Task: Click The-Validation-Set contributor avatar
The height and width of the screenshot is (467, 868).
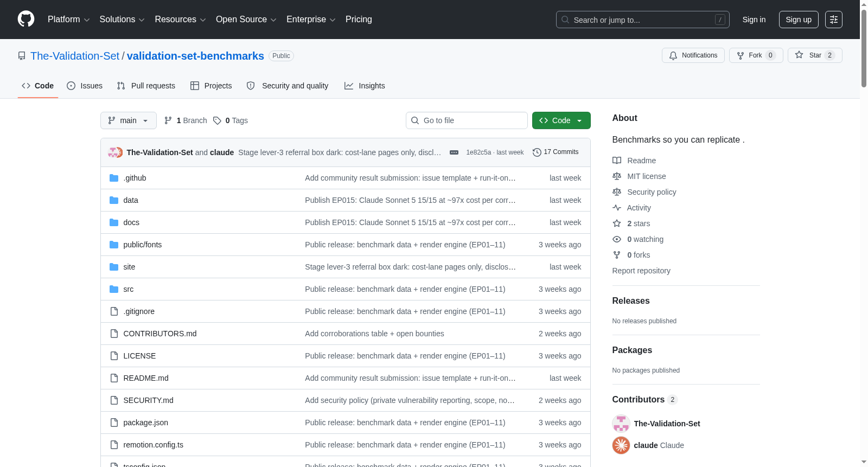Action: (621, 424)
